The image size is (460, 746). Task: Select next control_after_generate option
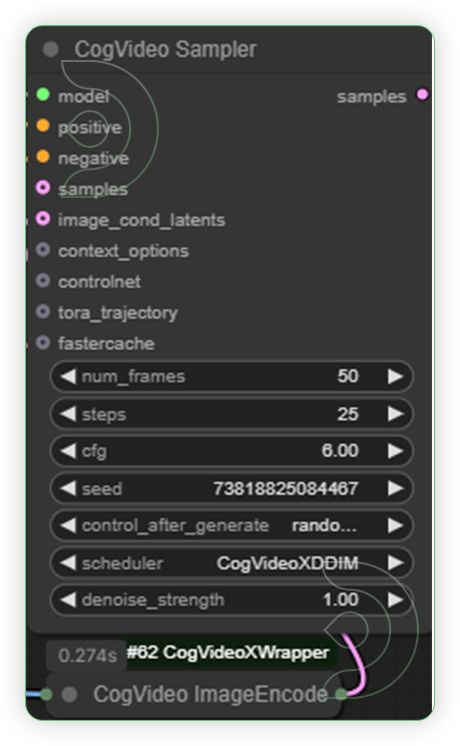pyautogui.click(x=395, y=525)
